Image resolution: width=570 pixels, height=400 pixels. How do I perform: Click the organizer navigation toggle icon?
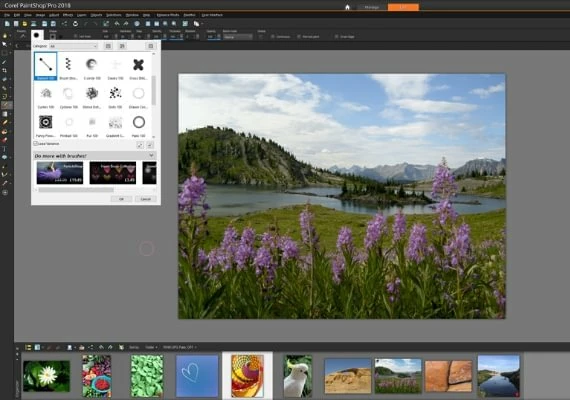pos(28,347)
